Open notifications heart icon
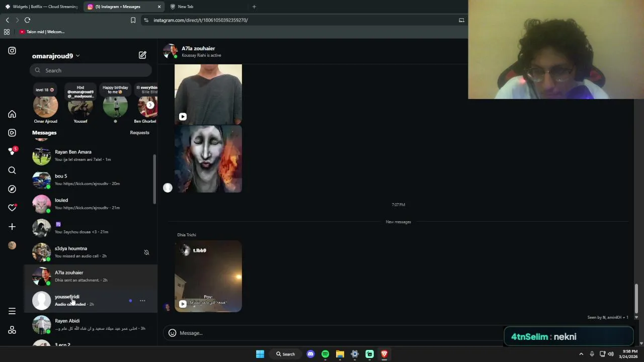644x362 pixels. point(12,208)
